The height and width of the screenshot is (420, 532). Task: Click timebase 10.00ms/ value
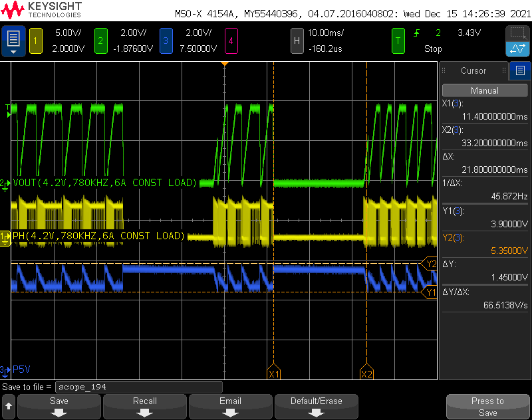pos(326,33)
